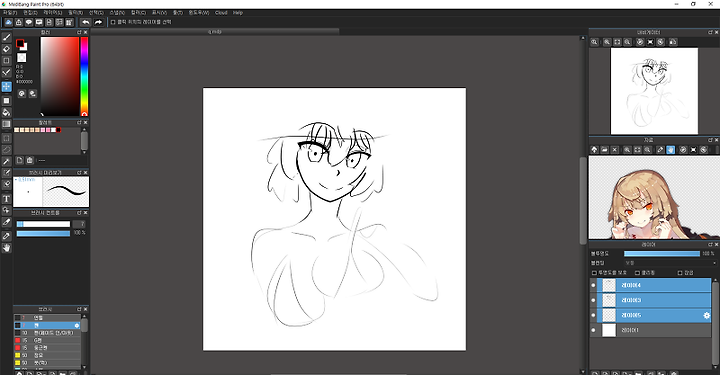720x375 pixels.
Task: Open the layer blending mode dropdown
Action: pyautogui.click(x=670, y=263)
